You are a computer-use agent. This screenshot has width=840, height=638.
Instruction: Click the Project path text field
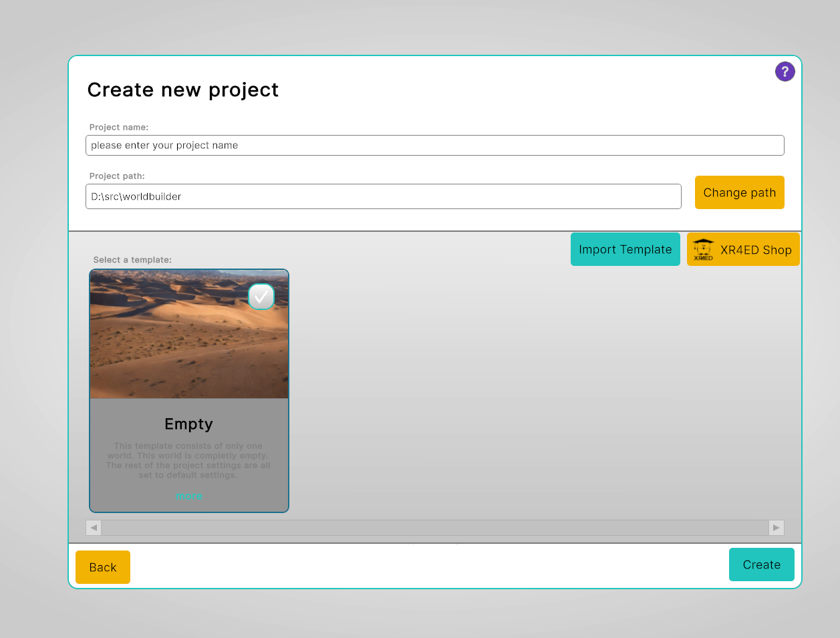pos(383,196)
